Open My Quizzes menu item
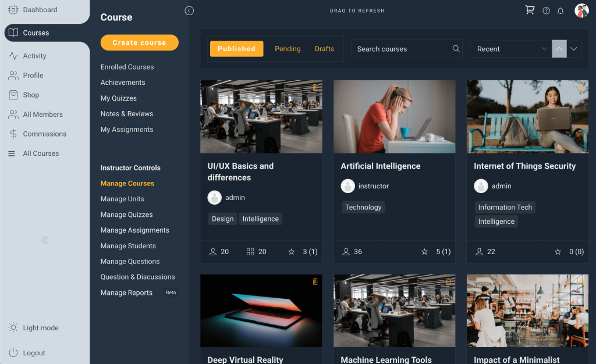 [119, 98]
